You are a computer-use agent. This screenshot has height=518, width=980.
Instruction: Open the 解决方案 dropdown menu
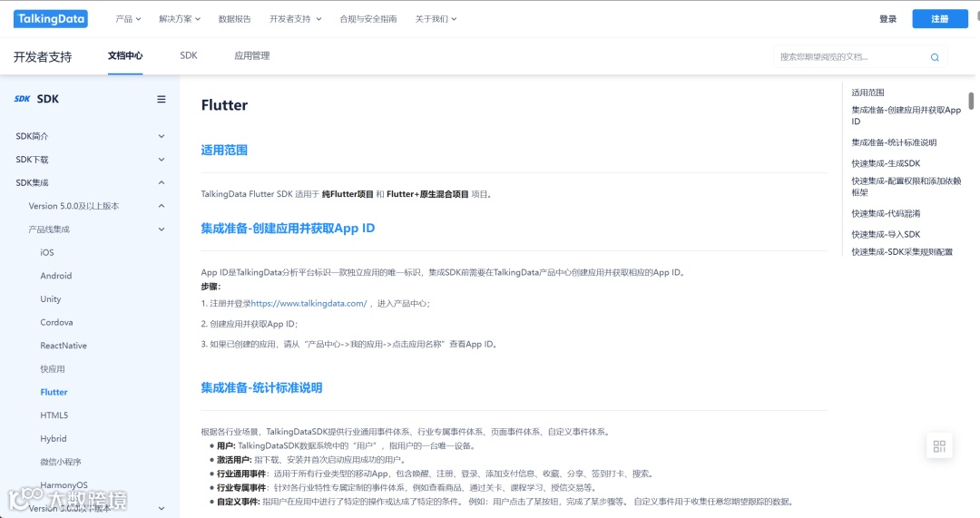click(180, 19)
